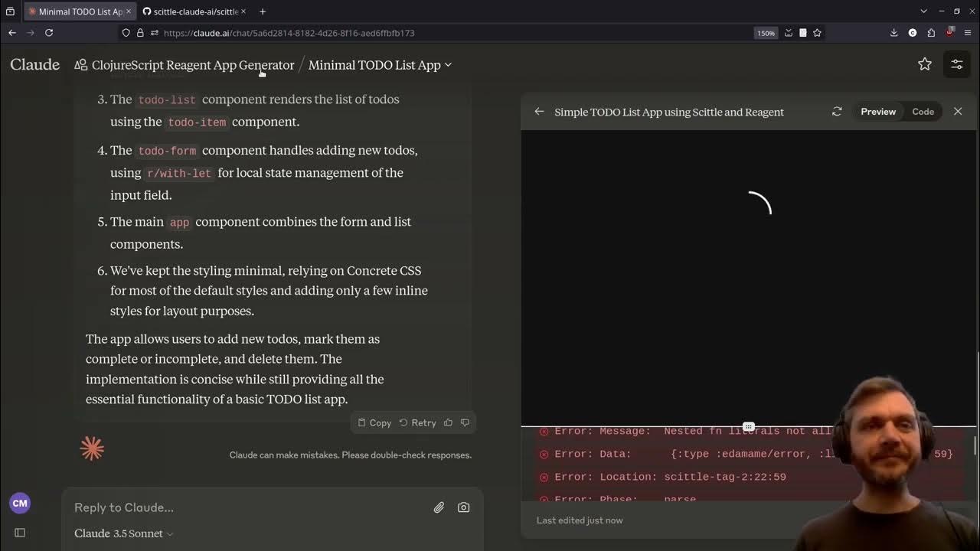980x551 pixels.
Task: Go to Claude home logo
Action: click(x=34, y=65)
